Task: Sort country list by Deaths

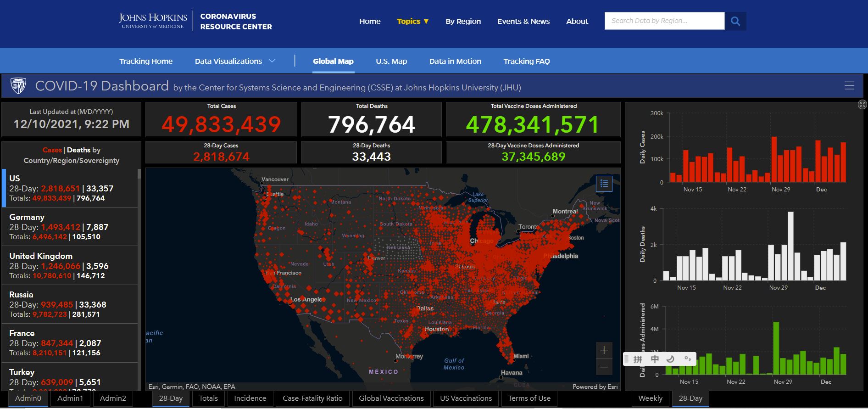Action: pos(79,150)
